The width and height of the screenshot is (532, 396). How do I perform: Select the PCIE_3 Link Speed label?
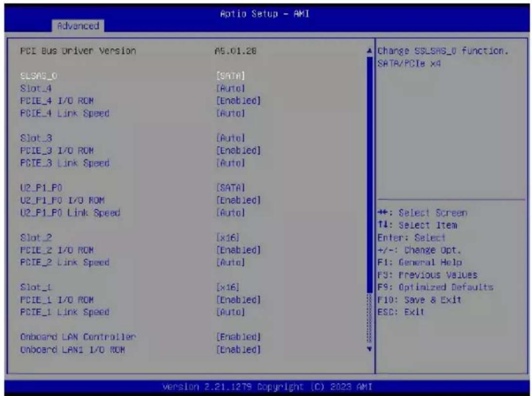pos(65,163)
